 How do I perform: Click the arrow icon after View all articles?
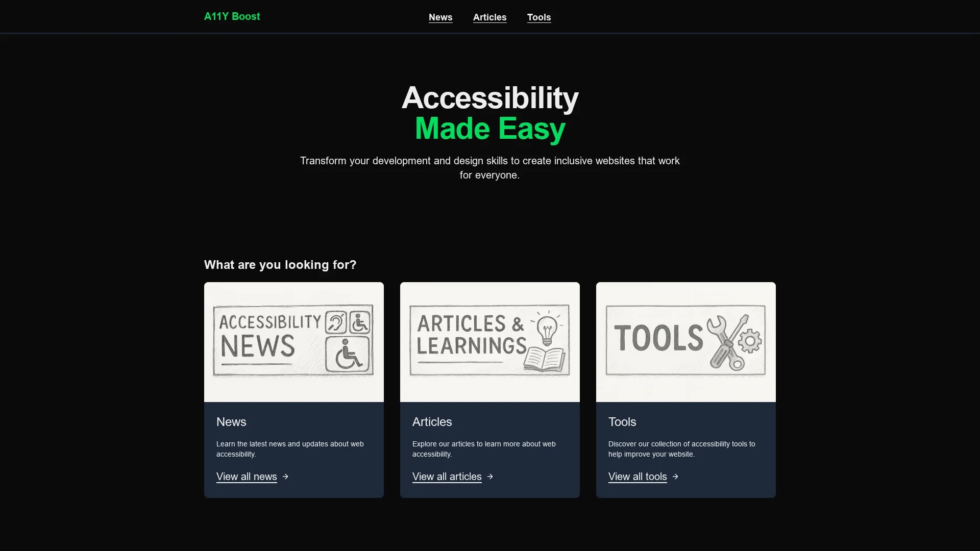click(x=490, y=477)
